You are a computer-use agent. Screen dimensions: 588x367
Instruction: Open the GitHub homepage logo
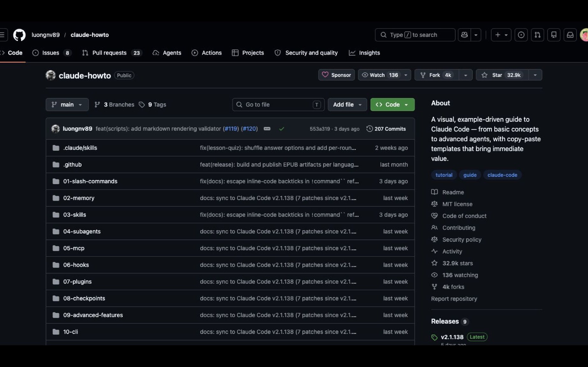click(x=19, y=35)
